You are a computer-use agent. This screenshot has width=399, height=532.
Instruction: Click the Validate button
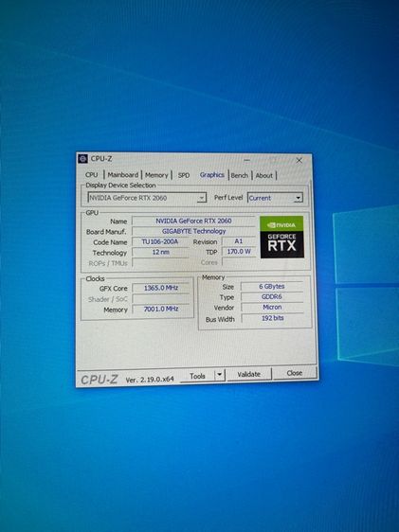249,374
